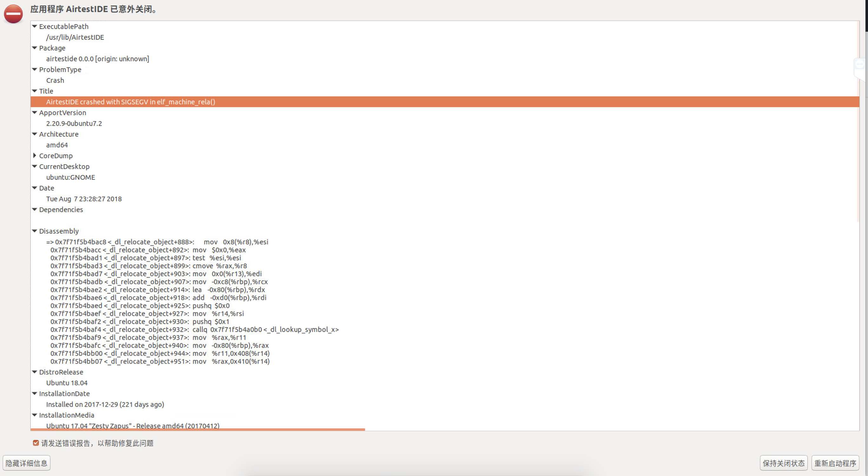
Task: Click the 保持关闭状态 button
Action: click(783, 463)
